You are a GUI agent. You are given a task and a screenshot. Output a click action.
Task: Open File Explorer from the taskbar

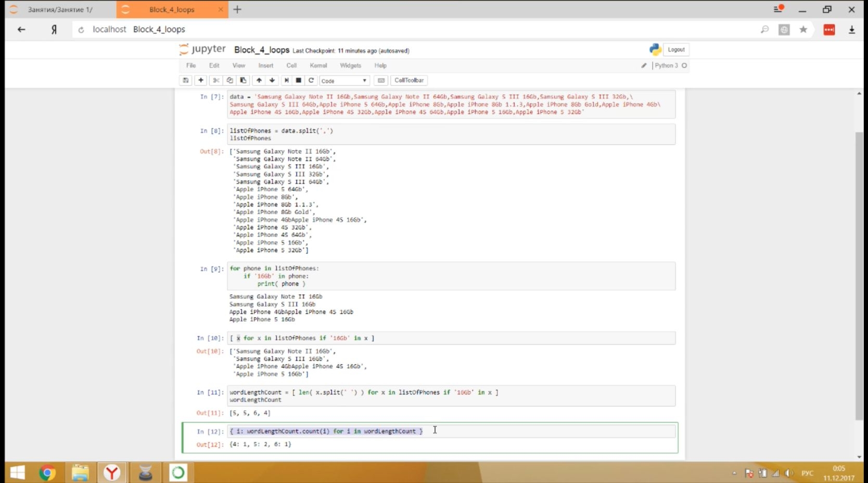click(80, 473)
